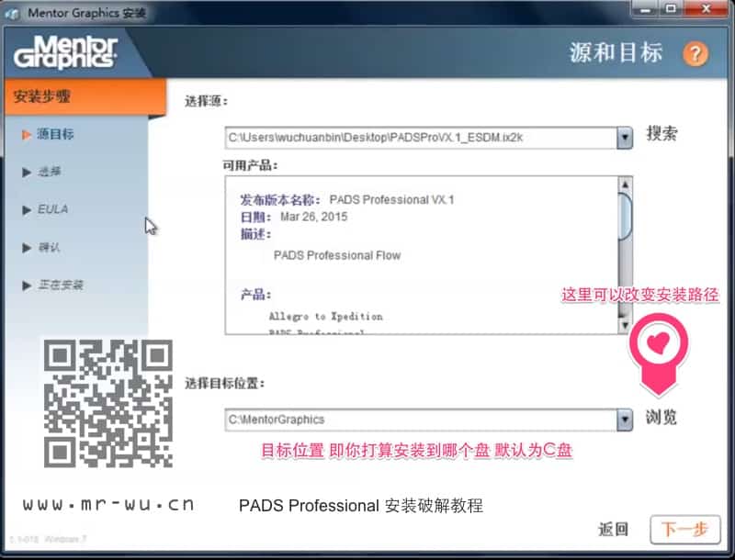Open the orange help question mark icon

pos(695,54)
